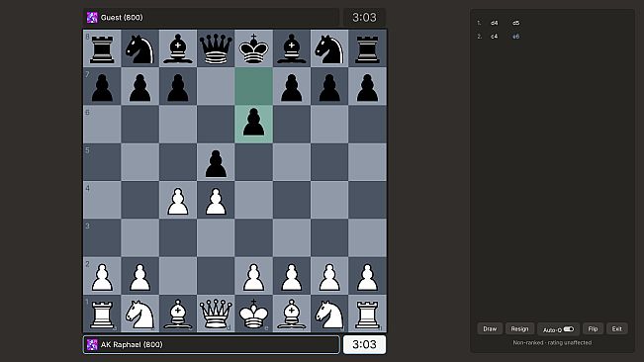This screenshot has height=362, width=644.
Task: Click the Non-ranked rating unaffected notice
Action: pos(552,342)
